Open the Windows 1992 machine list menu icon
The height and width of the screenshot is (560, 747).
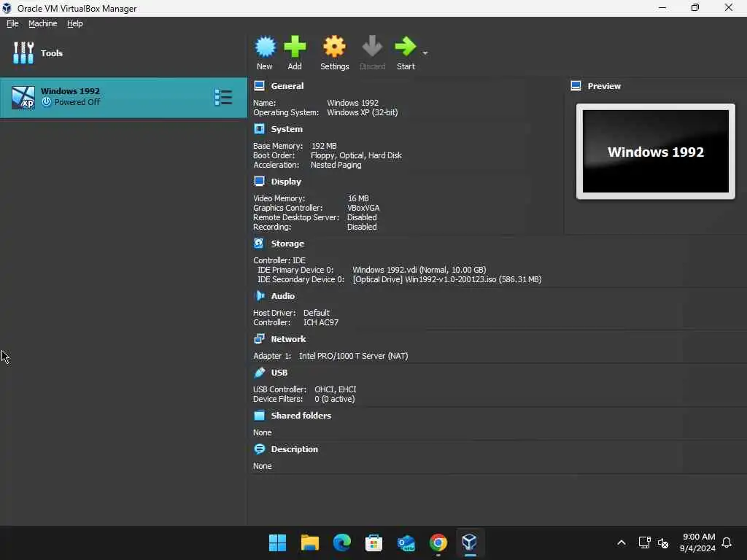(223, 97)
